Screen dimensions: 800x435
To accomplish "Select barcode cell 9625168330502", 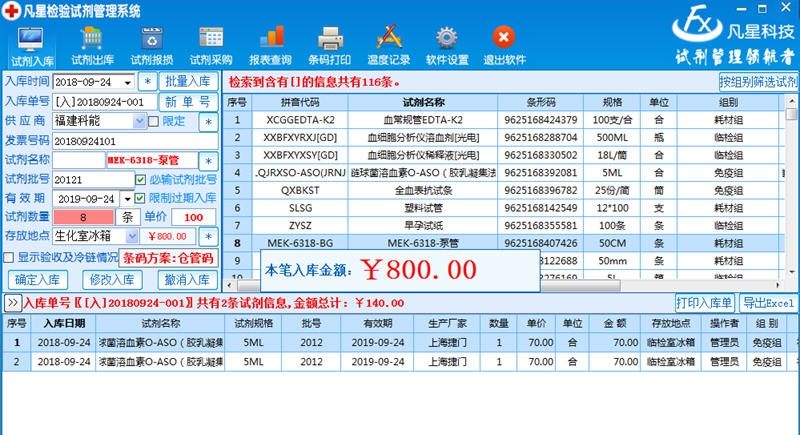I will point(541,155).
